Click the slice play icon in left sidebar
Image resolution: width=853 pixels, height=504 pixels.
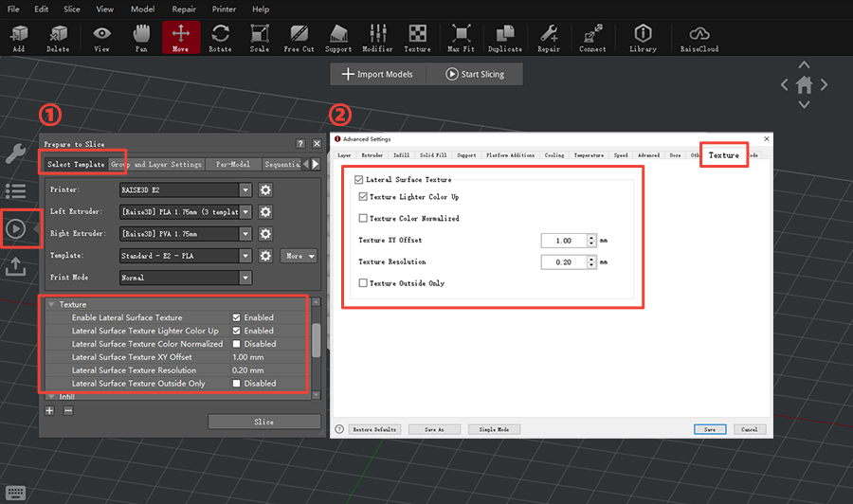tap(16, 228)
